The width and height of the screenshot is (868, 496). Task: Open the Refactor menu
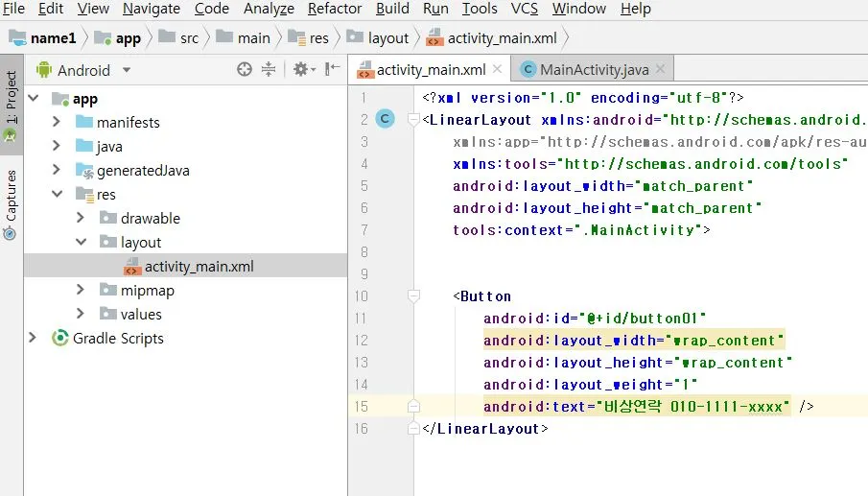point(335,9)
